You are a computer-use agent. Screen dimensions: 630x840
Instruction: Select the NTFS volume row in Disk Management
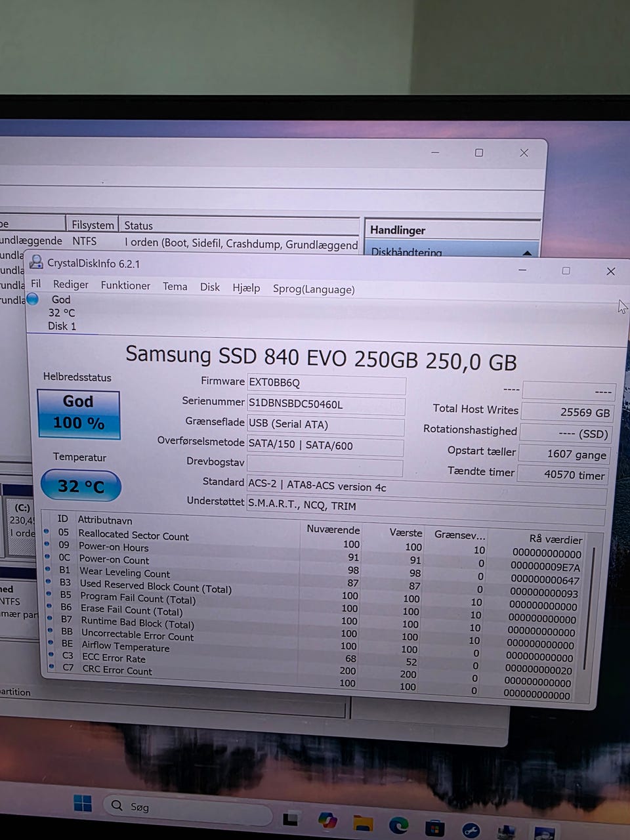click(x=178, y=242)
